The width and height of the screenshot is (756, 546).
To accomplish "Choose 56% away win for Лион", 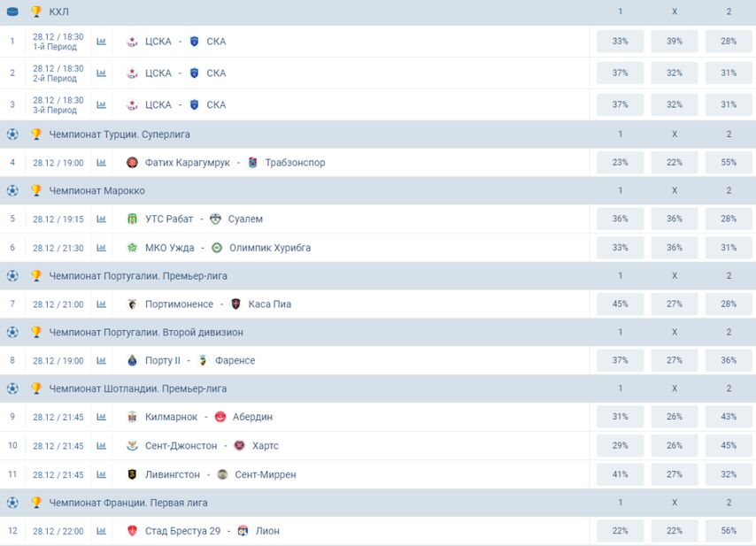I will pos(729,531).
